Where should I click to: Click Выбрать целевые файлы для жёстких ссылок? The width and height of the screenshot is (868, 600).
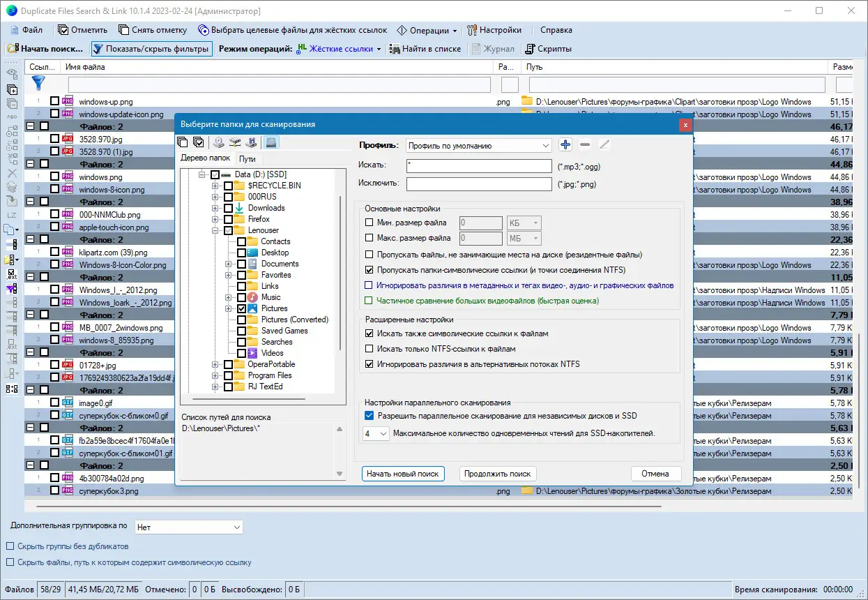click(293, 30)
